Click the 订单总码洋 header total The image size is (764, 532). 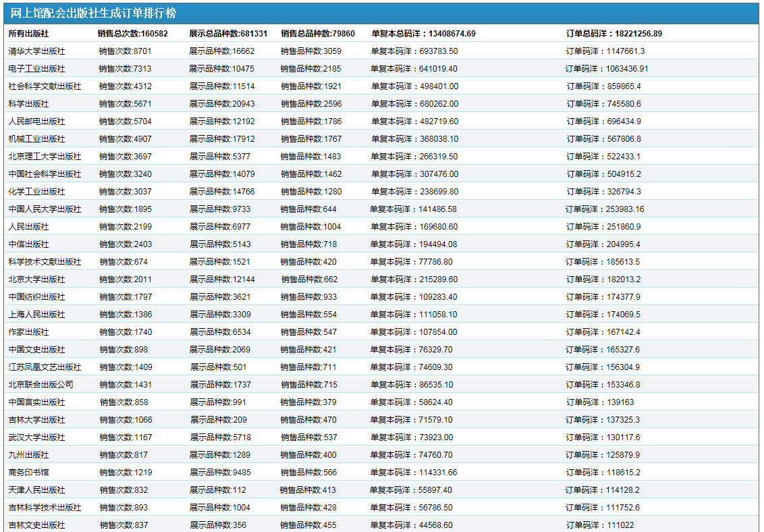[x=613, y=34]
